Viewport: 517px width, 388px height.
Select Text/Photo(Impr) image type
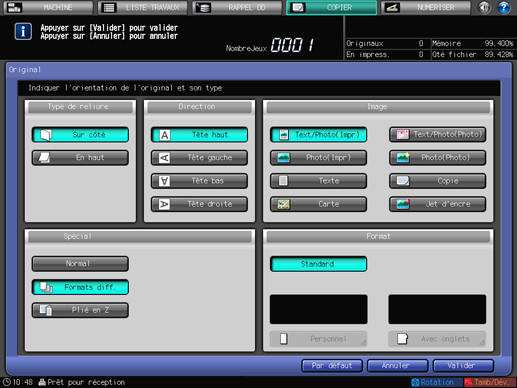click(x=319, y=135)
